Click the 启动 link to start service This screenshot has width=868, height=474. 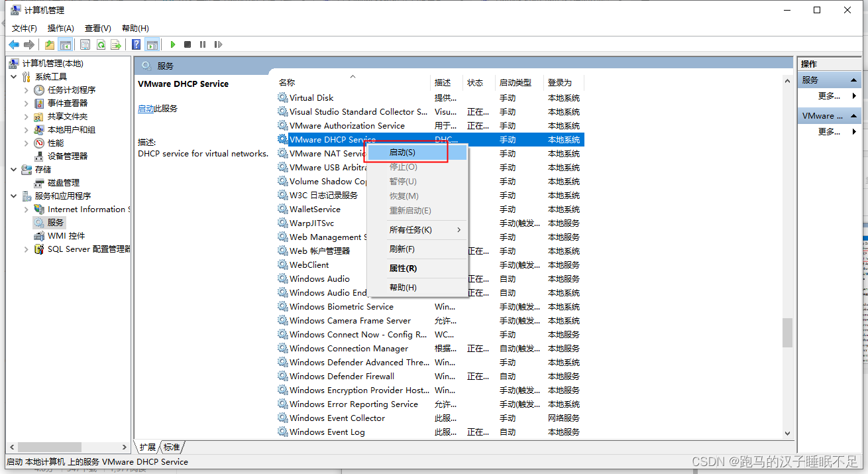(146, 109)
